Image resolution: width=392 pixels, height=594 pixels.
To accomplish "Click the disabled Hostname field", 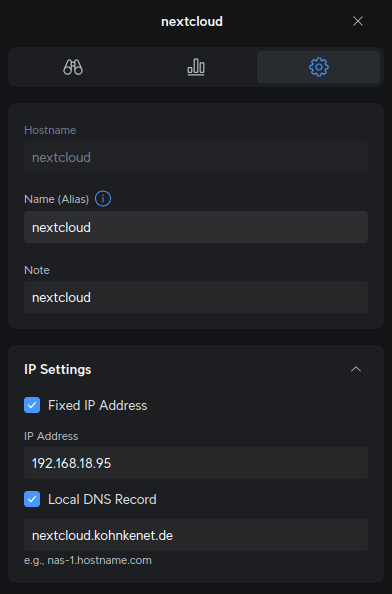I will pos(196,157).
